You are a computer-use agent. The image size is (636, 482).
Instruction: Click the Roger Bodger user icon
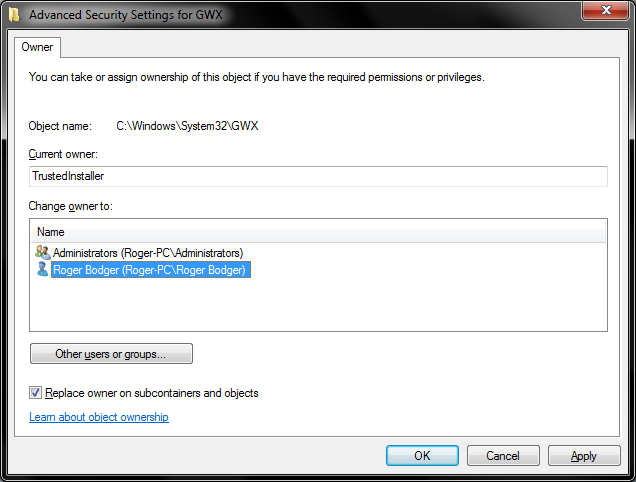[42, 270]
